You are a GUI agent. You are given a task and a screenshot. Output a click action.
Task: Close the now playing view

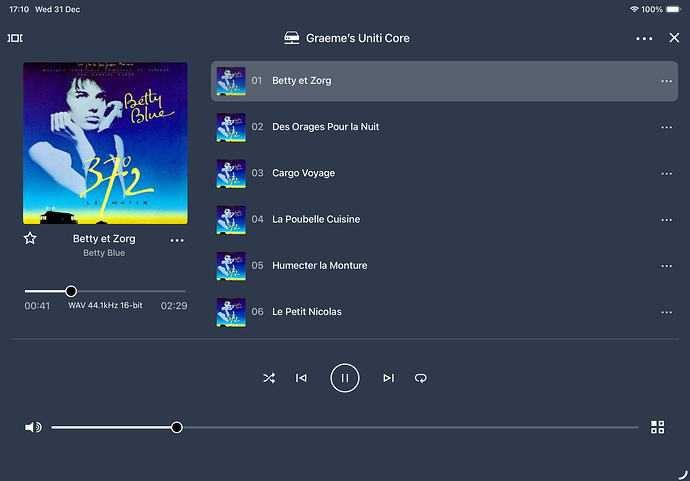click(674, 38)
